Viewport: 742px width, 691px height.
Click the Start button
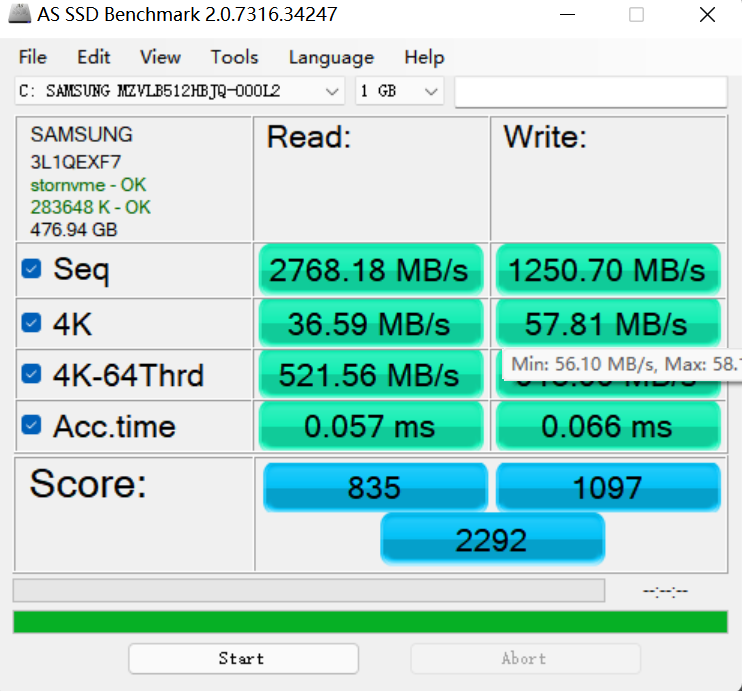click(243, 658)
